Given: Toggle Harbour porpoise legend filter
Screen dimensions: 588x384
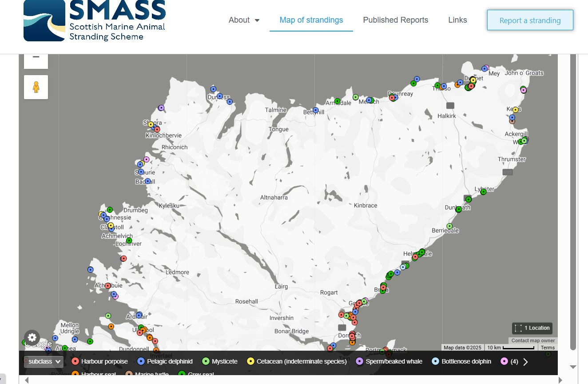Looking at the screenshot, I should (99, 361).
